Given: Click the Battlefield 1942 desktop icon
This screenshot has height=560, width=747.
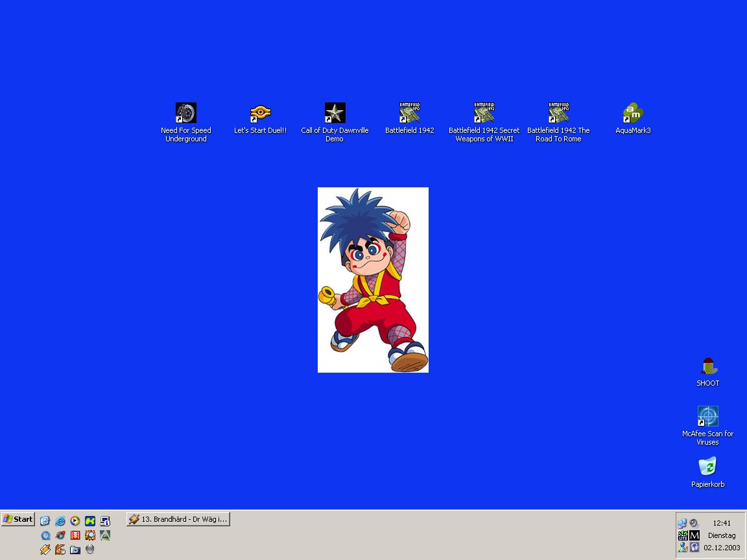Looking at the screenshot, I should (409, 119).
